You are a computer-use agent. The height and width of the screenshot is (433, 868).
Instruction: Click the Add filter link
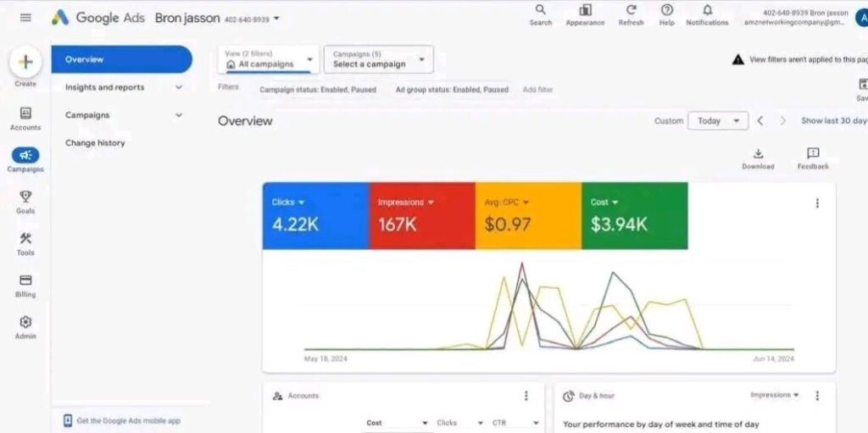coord(537,90)
